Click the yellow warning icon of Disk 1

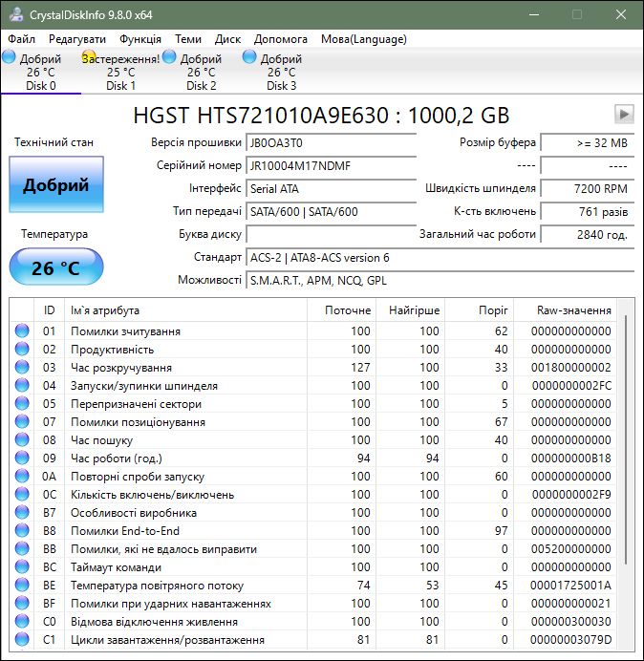pos(89,57)
